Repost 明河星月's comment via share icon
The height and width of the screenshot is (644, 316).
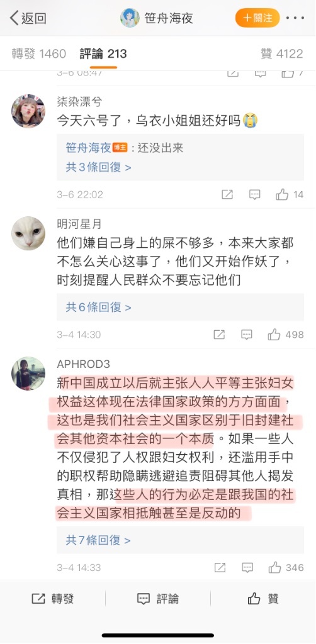pos(220,335)
